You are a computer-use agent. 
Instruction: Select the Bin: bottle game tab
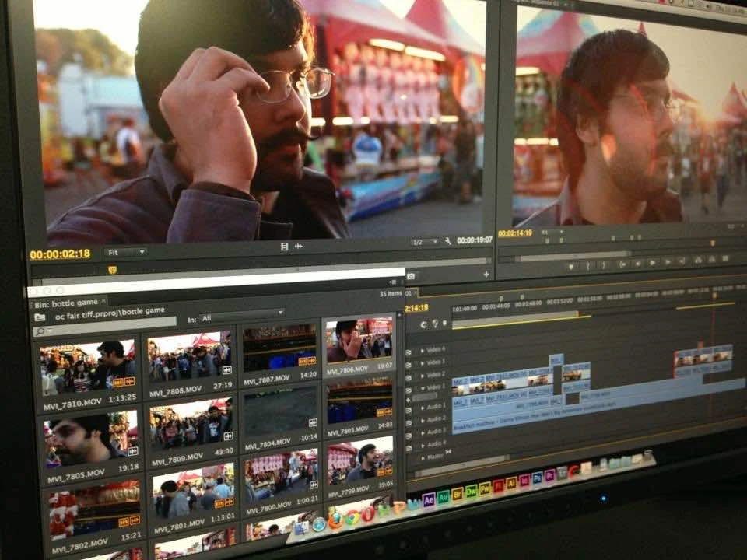pos(65,303)
